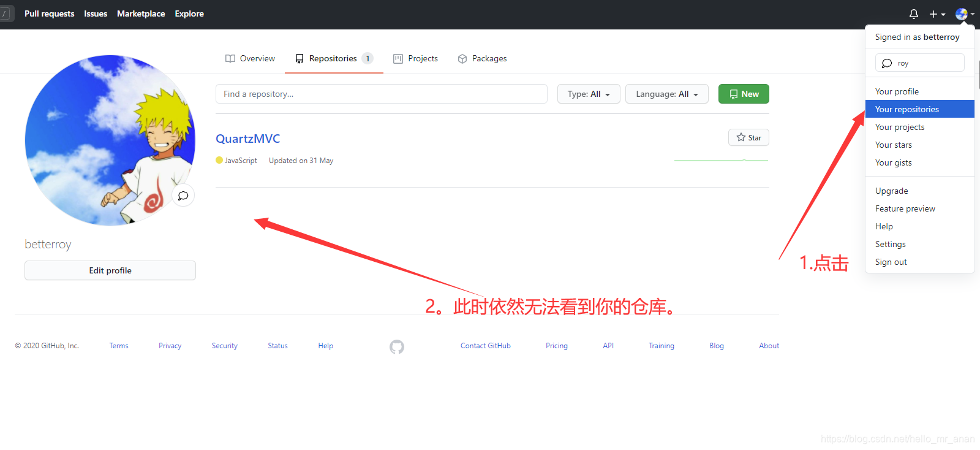
Task: Open the notifications bell icon
Action: [914, 13]
